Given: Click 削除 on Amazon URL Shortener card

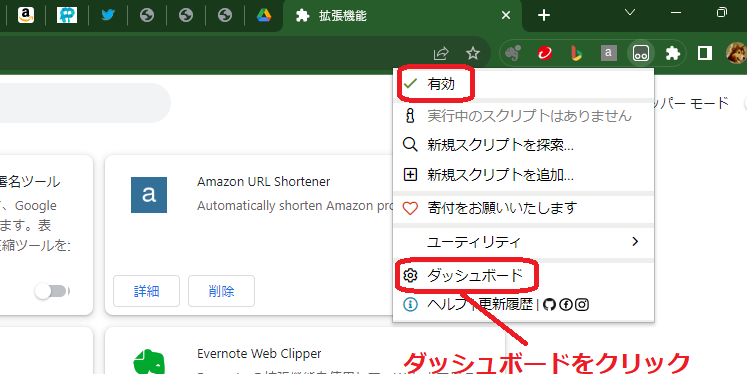Looking at the screenshot, I should click(x=222, y=291).
